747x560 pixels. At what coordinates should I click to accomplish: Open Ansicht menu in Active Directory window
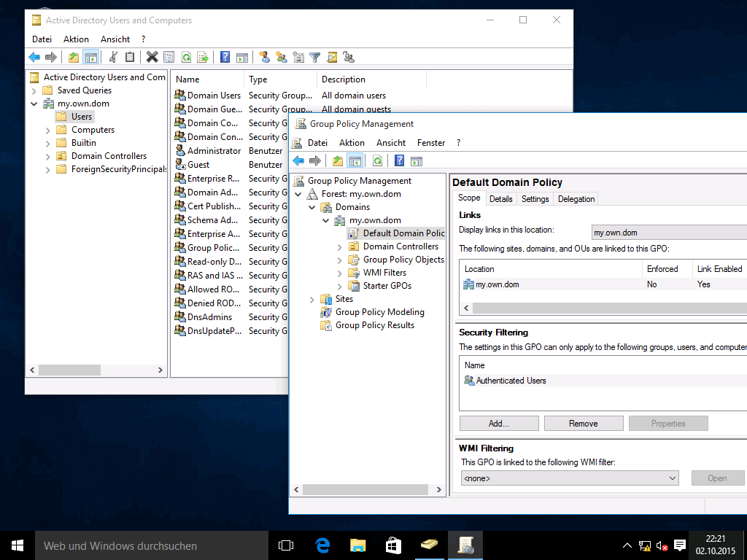pos(115,39)
